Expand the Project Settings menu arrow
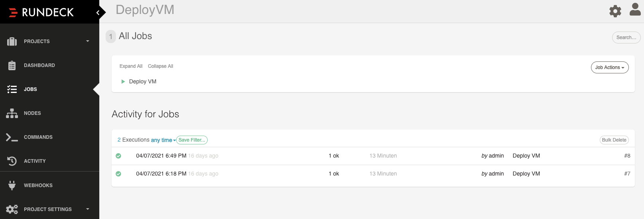Viewport: 644px width, 219px height. 88,209
